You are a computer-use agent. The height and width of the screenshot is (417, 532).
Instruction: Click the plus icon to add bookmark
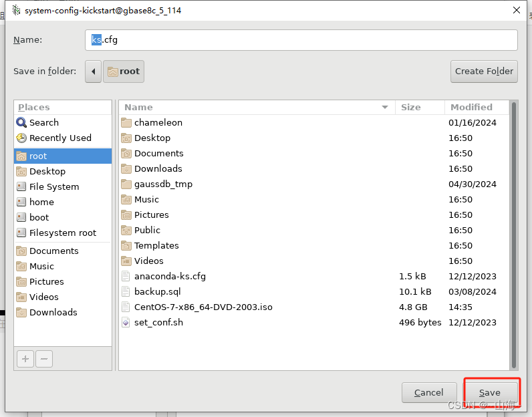pos(25,359)
